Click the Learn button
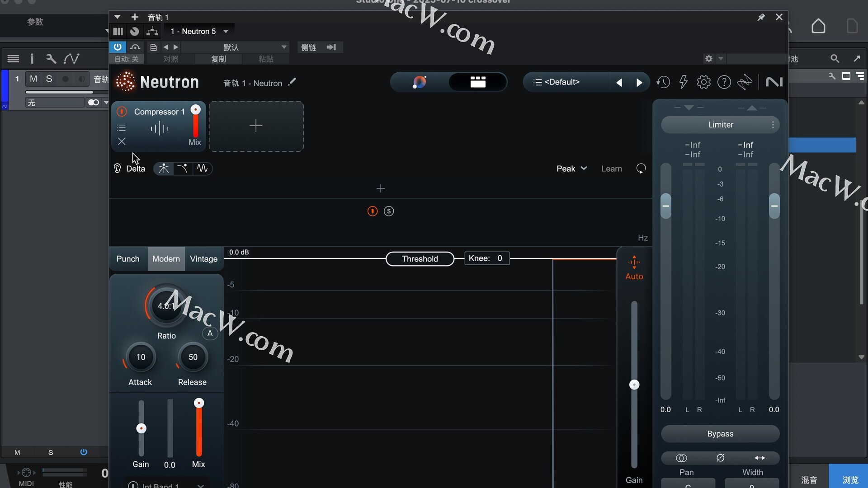Image resolution: width=868 pixels, height=488 pixels. point(611,169)
